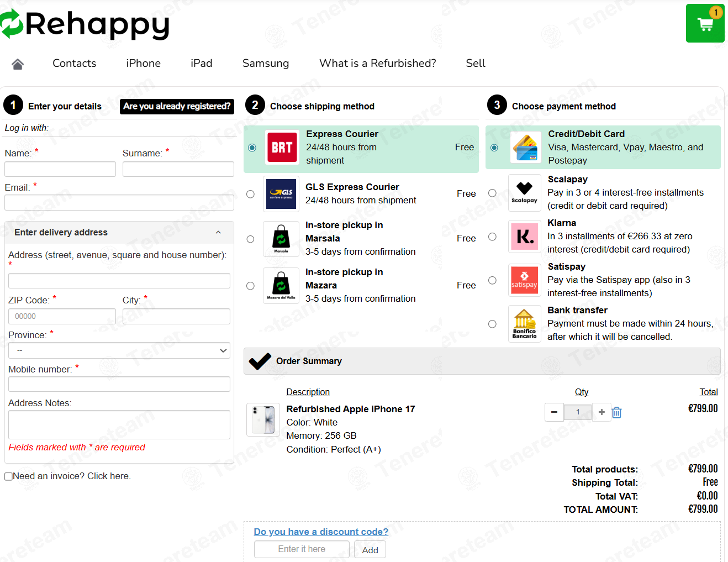Click the Total column header link

(x=709, y=392)
